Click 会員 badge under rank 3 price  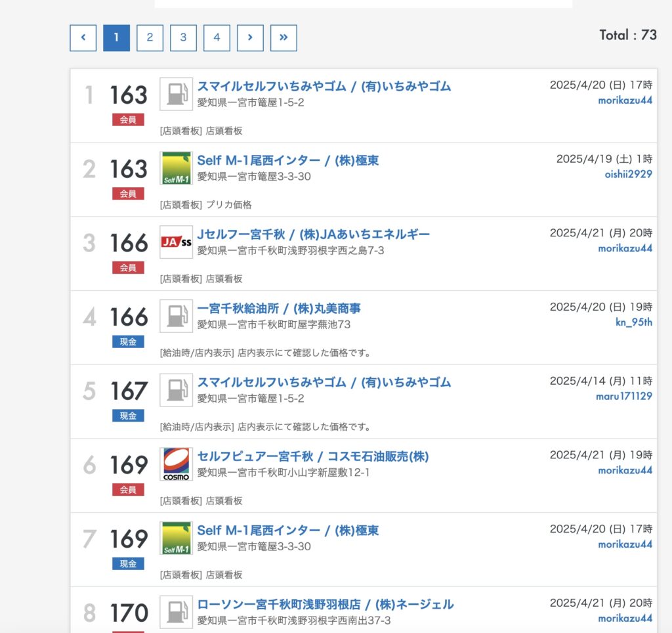[x=128, y=268]
